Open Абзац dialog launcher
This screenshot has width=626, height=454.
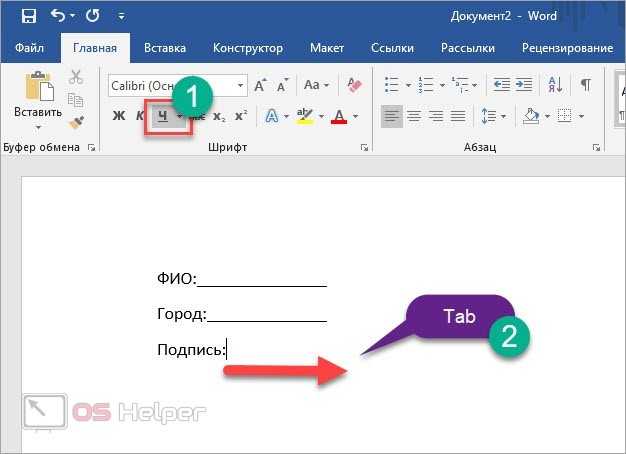point(596,148)
